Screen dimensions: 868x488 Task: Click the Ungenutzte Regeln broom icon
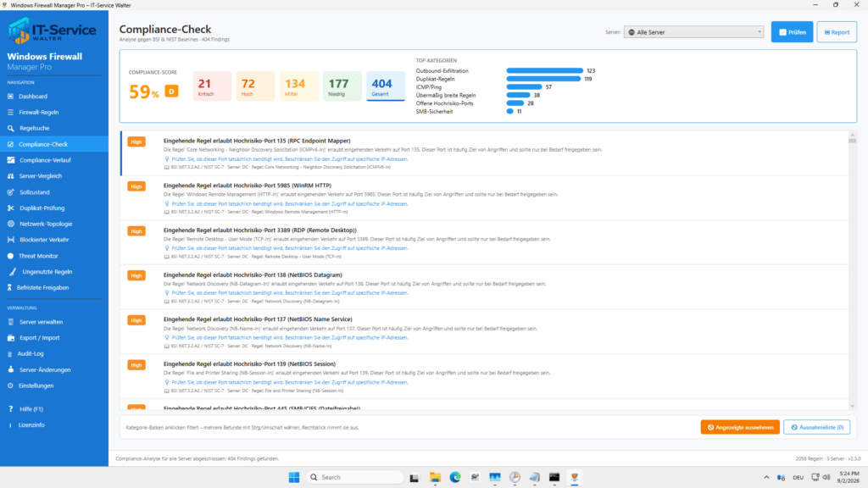[x=13, y=272]
